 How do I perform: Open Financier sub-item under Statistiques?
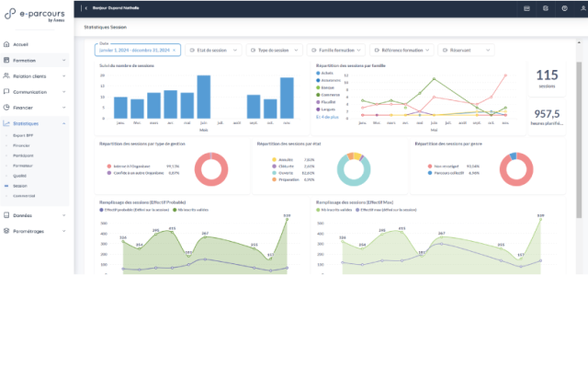21,145
